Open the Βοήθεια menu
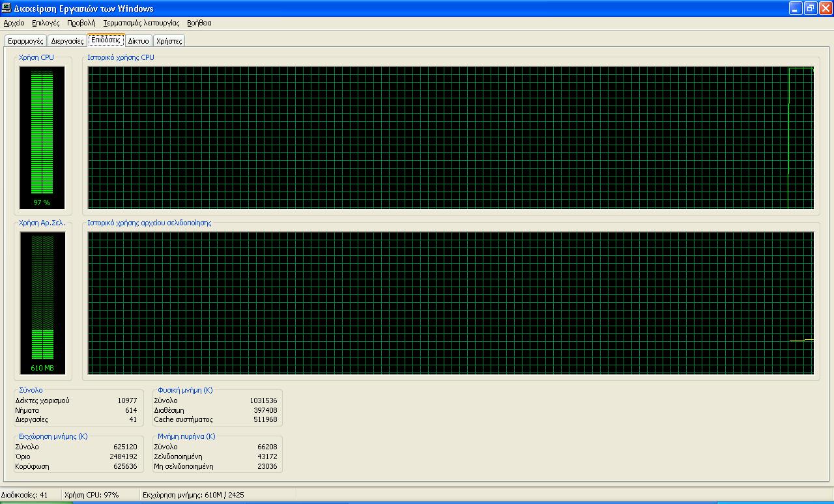 click(199, 23)
